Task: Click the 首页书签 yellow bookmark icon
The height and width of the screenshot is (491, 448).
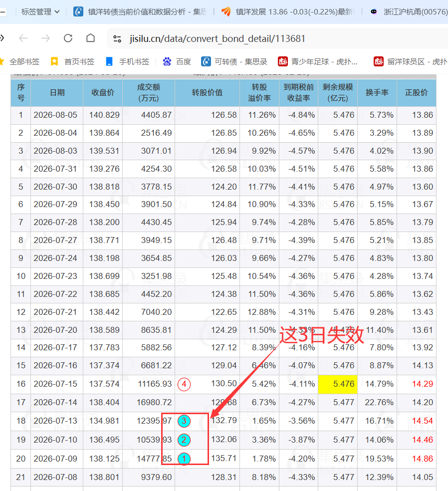Action: point(54,61)
